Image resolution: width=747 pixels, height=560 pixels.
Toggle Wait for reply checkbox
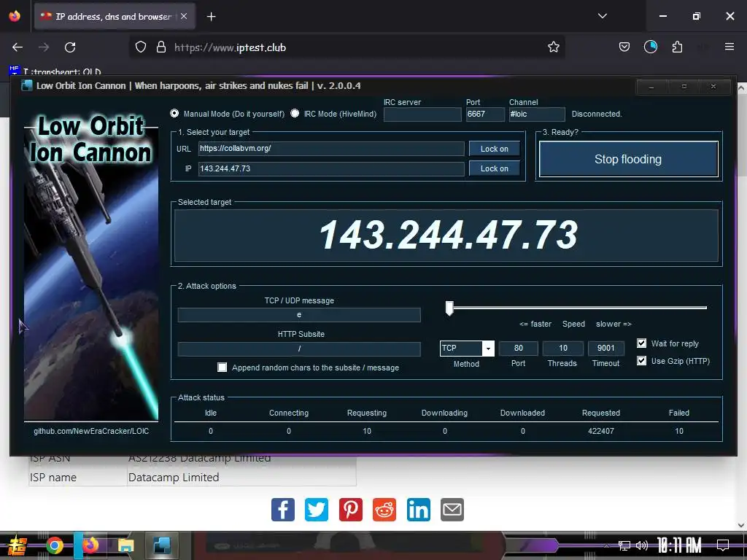click(x=642, y=343)
